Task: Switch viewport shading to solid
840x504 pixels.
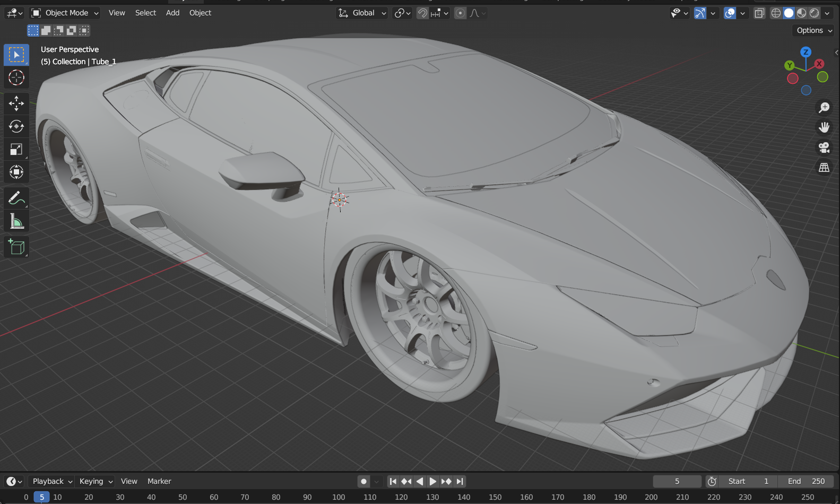Action: pos(789,13)
